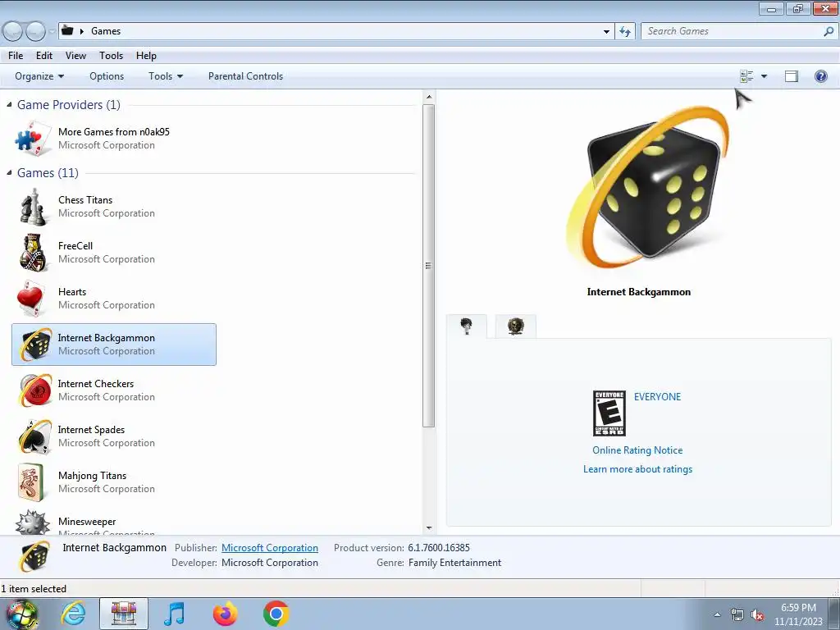
Task: Launch Internet Explorer from taskbar
Action: (73, 614)
